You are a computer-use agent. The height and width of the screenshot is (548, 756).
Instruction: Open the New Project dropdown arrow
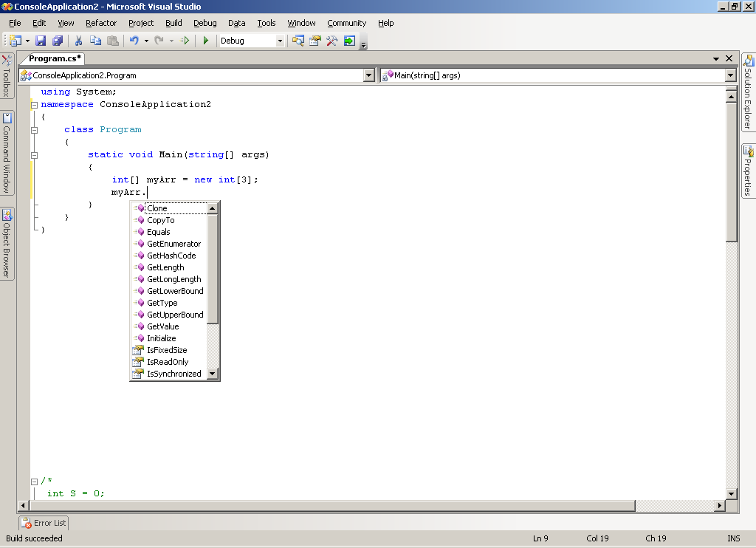27,41
